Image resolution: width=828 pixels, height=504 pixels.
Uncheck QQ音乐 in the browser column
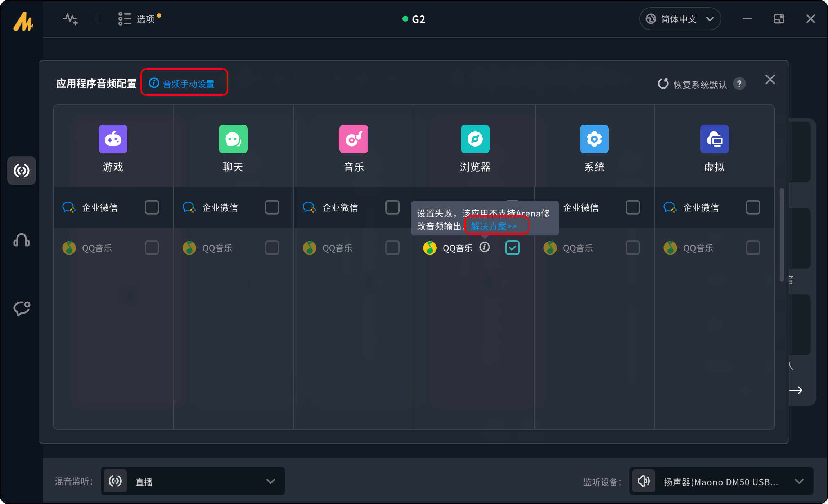[512, 248]
